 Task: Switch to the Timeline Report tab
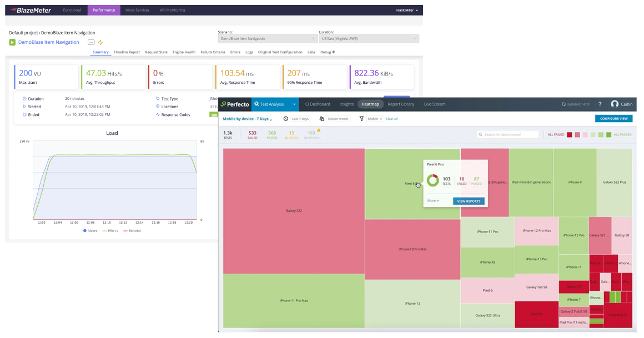[x=127, y=52]
